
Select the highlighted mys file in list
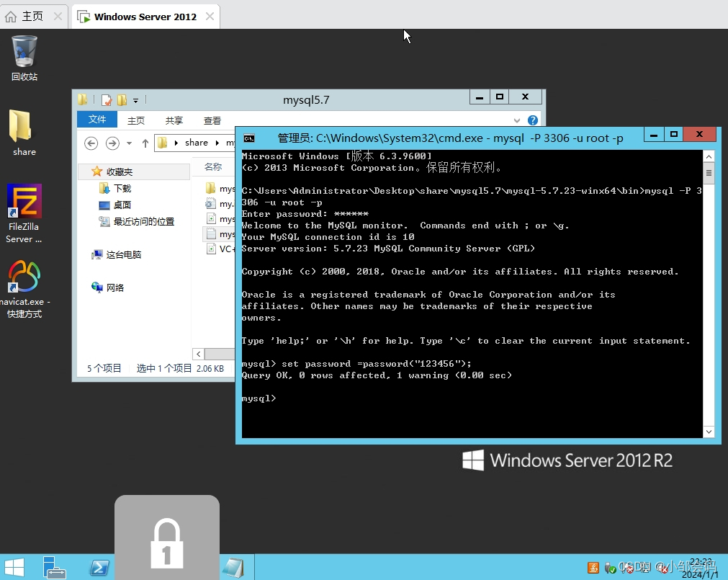click(220, 234)
